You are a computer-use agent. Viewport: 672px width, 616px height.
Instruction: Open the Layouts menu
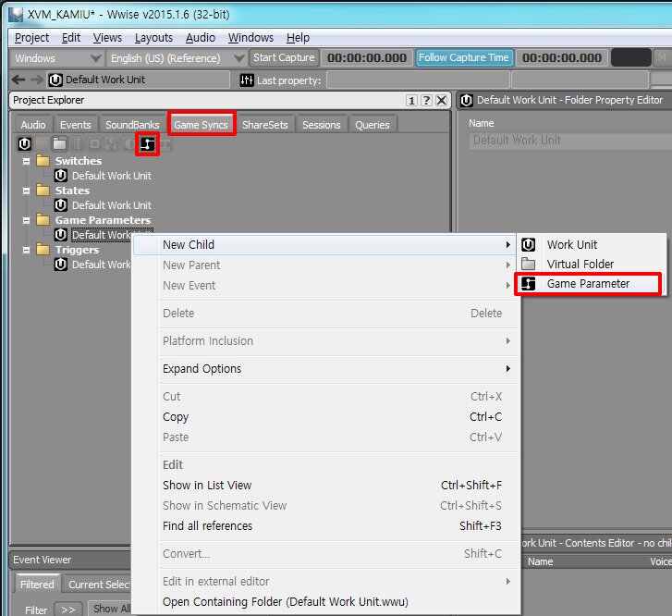(153, 38)
